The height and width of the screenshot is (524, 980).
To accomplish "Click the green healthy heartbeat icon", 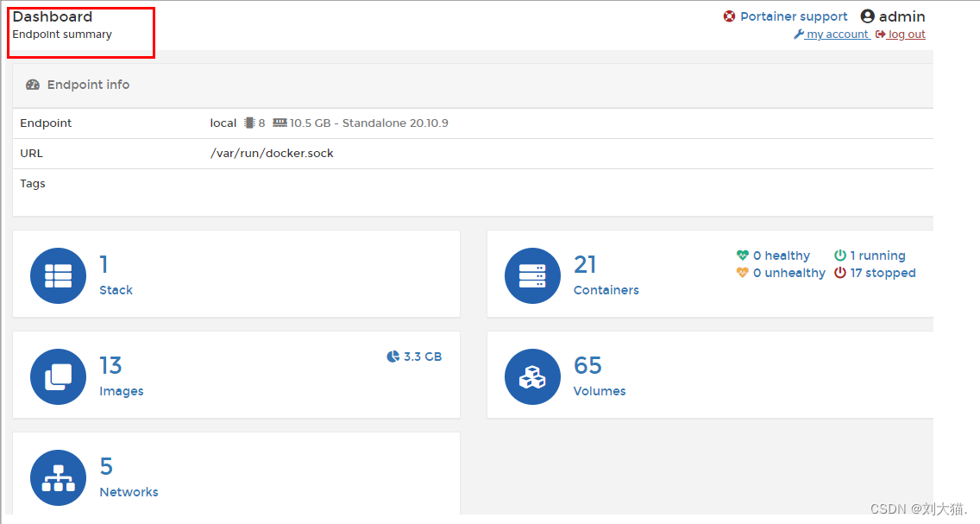I will 743,256.
